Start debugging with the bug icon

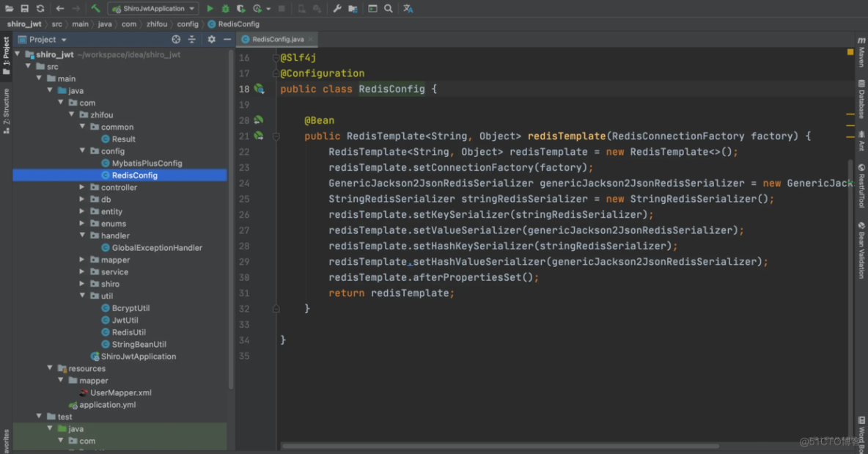point(225,9)
